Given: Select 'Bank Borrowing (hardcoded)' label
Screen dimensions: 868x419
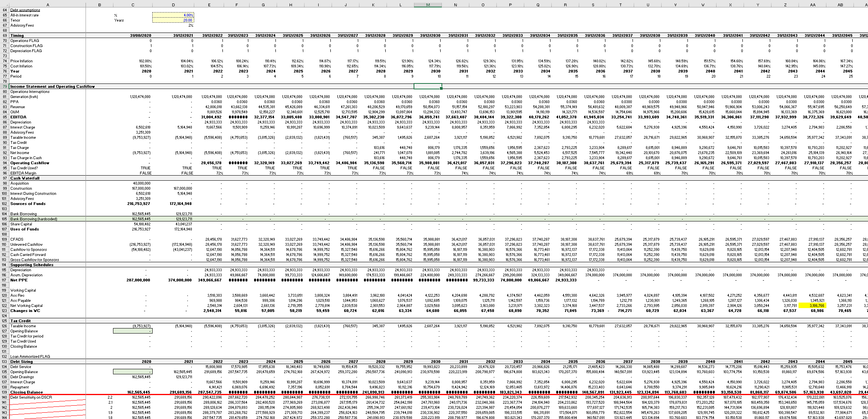Looking at the screenshot, I should click(x=33, y=219).
